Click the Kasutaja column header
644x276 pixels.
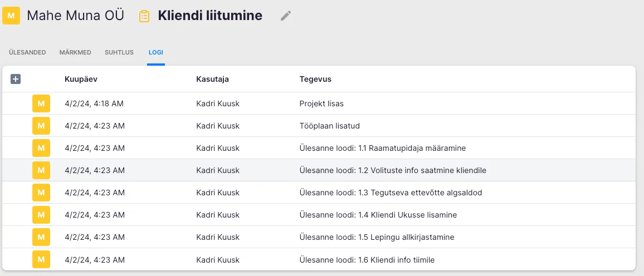coord(212,79)
